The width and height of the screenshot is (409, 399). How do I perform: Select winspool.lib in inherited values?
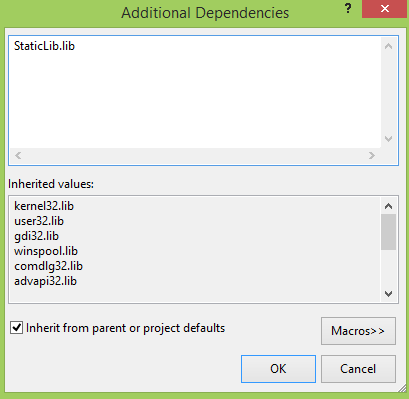pos(46,251)
